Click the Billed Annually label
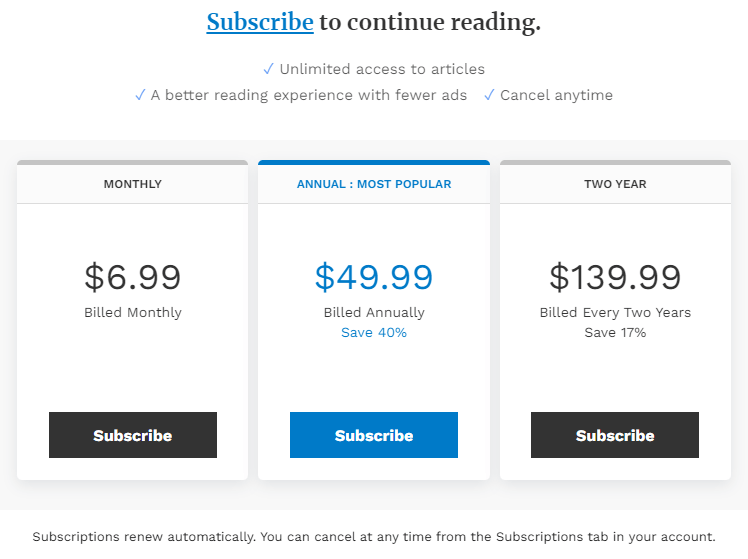748x559 pixels. [374, 313]
